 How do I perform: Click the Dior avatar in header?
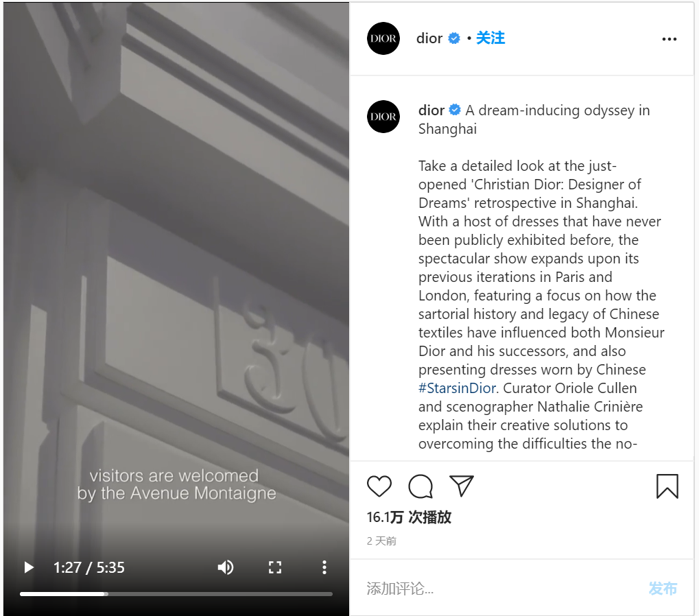[x=383, y=38]
